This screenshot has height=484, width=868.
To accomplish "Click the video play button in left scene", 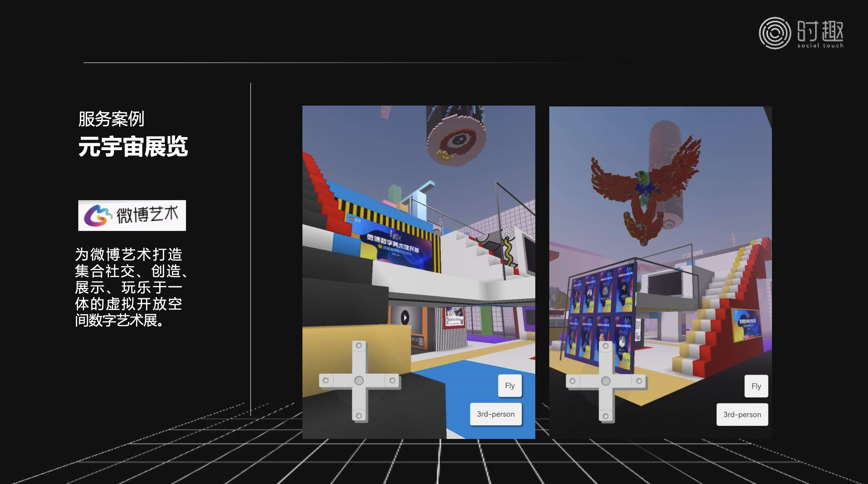I will [x=405, y=317].
